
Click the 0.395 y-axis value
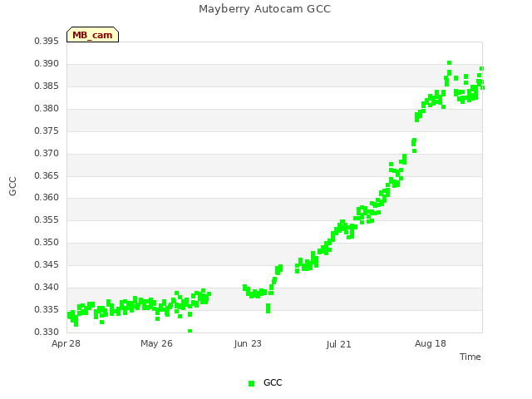47,42
